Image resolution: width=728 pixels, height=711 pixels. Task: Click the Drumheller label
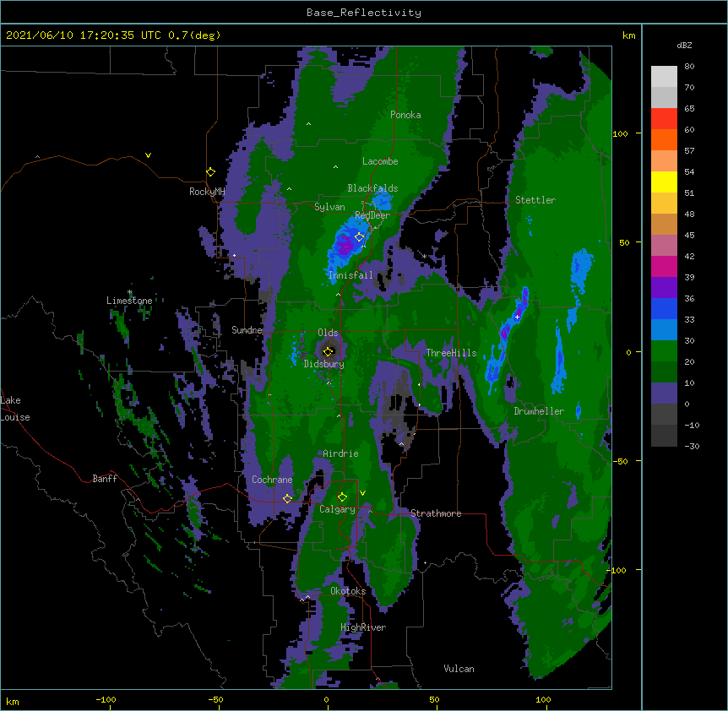point(539,411)
